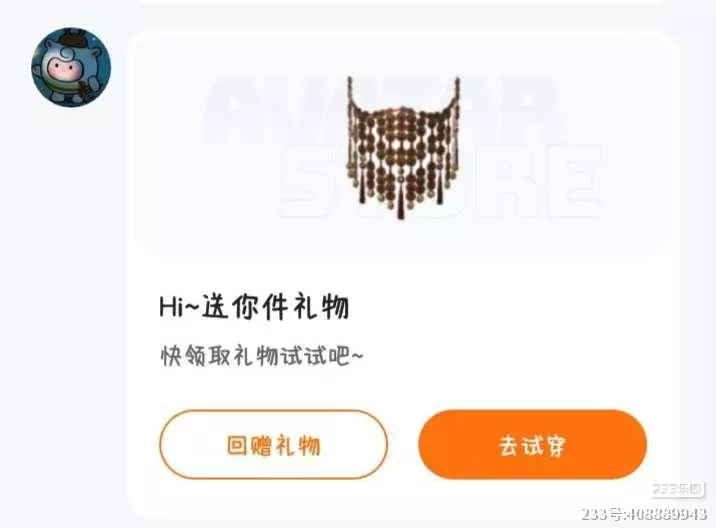This screenshot has height=528, width=716.
Task: Click the green scarf on avatar
Action: click(x=64, y=86)
